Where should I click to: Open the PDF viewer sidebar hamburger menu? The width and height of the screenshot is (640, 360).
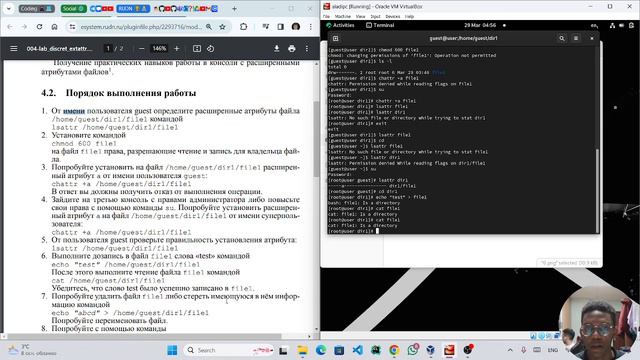tap(13, 49)
